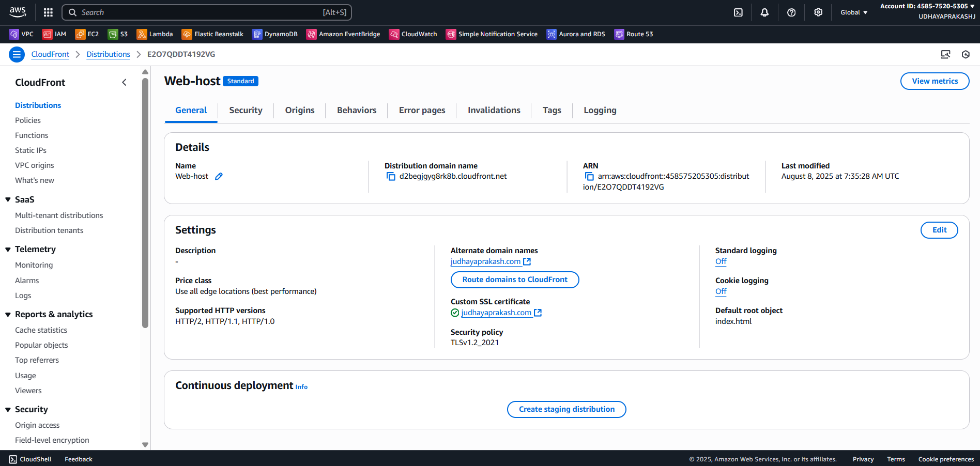
Task: Open Lambda shortcut in favorites bar
Action: click(x=155, y=34)
